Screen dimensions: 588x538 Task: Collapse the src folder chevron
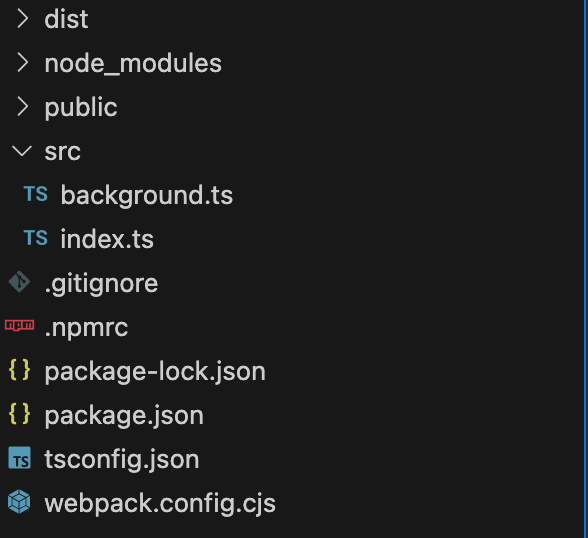[22, 151]
